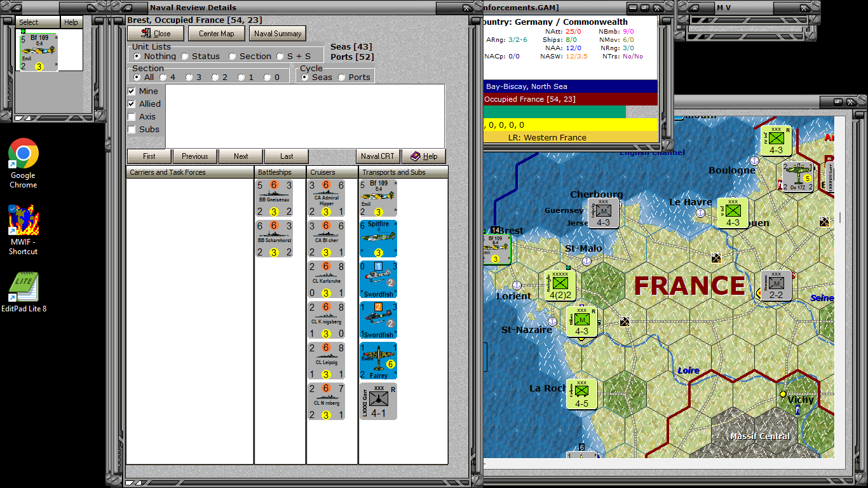Open the Naval Summary

pos(278,34)
